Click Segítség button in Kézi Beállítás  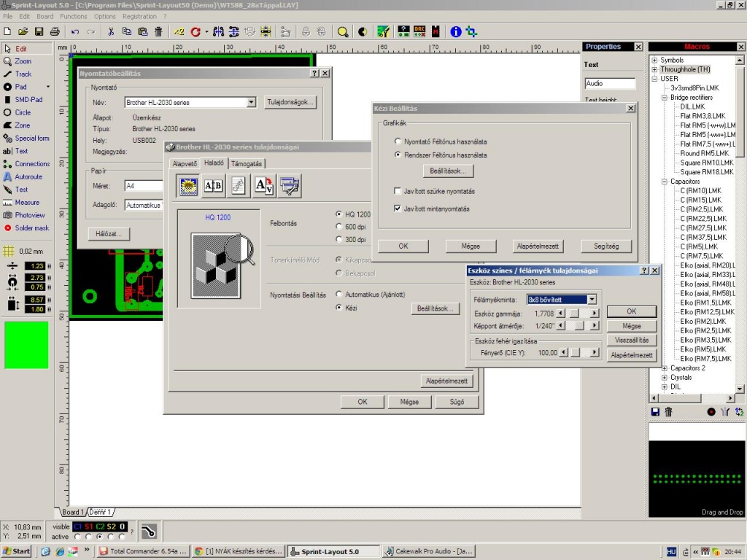coord(606,246)
